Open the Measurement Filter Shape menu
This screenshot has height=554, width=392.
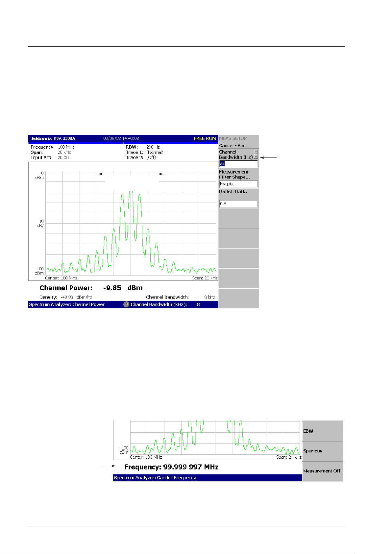pos(238,178)
